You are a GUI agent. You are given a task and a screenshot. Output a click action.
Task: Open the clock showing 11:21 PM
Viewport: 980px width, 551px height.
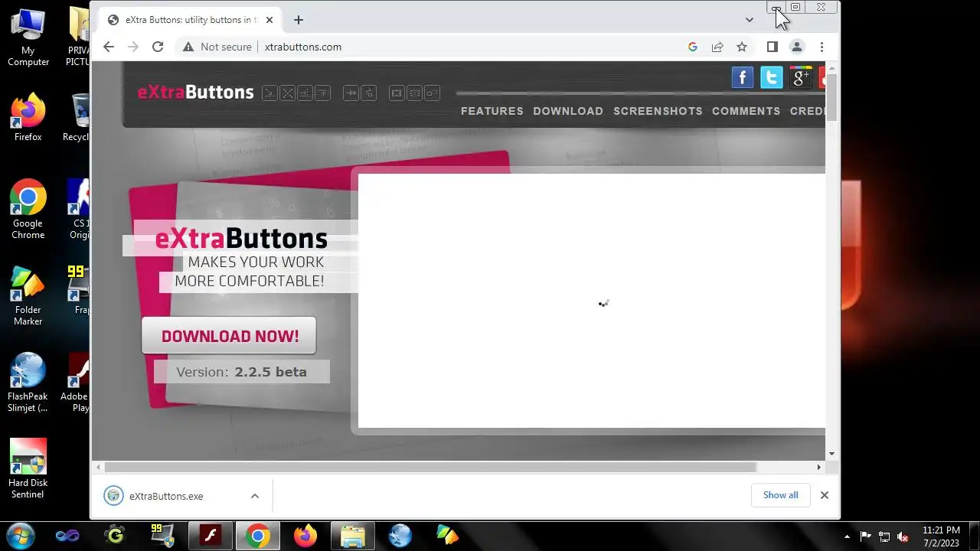(941, 536)
